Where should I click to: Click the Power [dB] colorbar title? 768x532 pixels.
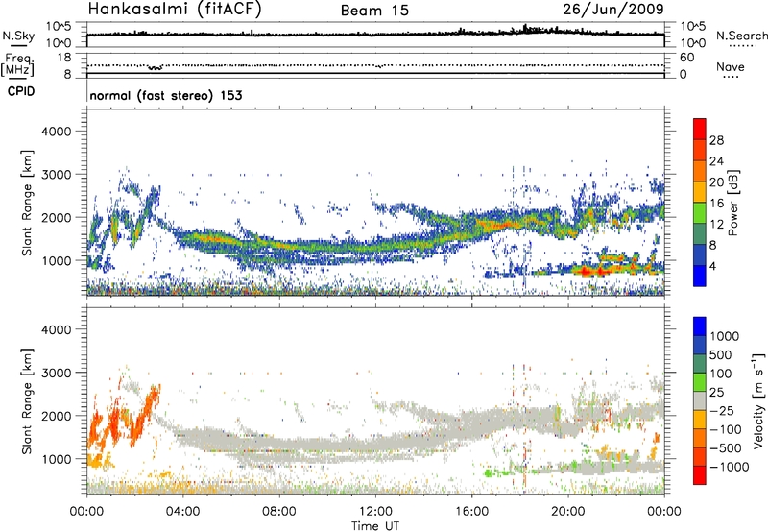point(732,203)
